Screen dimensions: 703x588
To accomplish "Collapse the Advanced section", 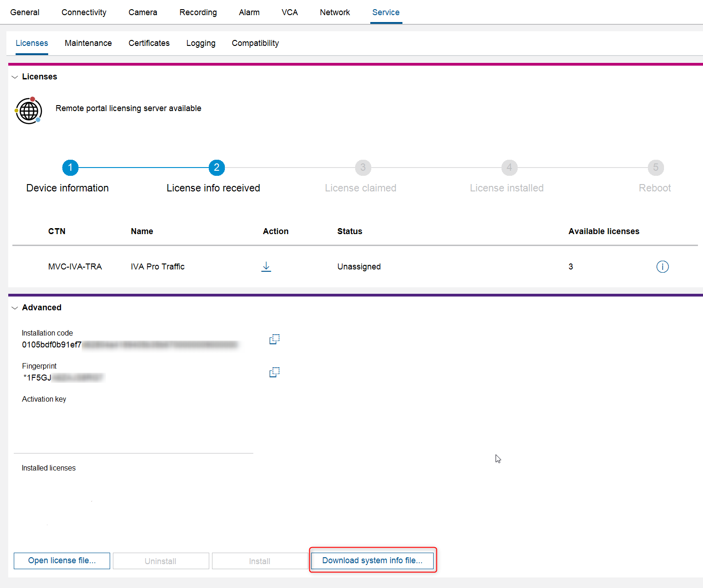I will 15,308.
